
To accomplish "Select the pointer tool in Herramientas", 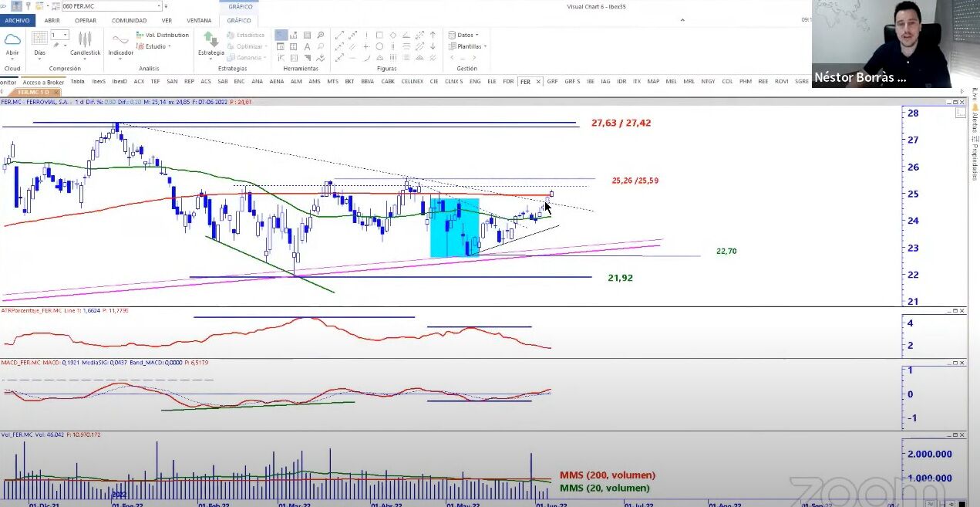I will click(281, 35).
